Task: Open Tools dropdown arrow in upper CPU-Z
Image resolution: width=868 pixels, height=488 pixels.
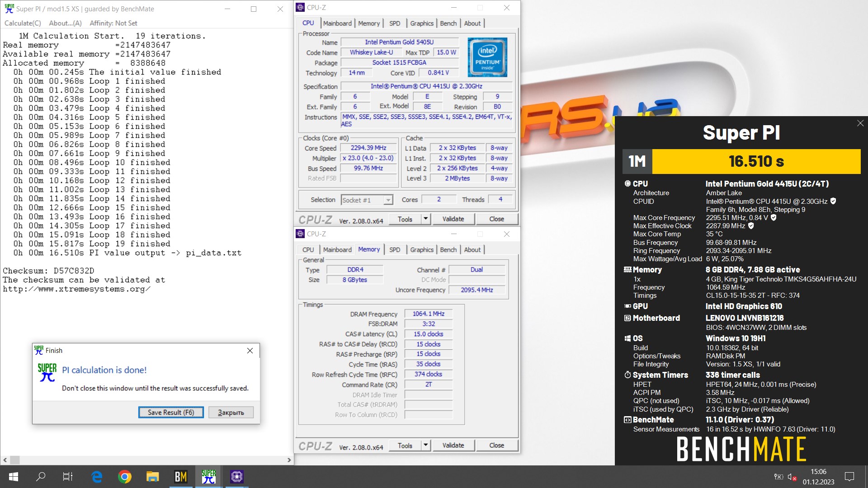Action: [x=425, y=219]
